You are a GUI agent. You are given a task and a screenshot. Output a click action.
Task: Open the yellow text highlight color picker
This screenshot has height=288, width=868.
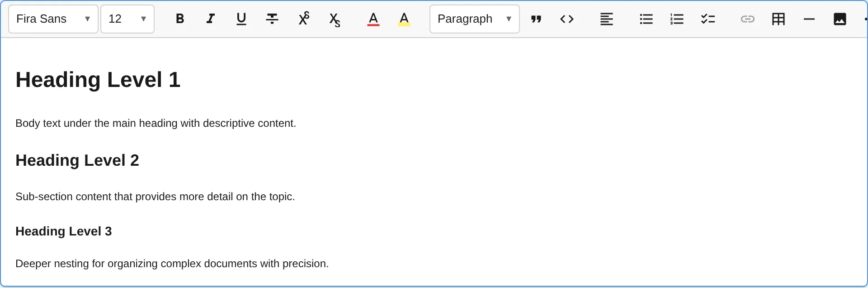coord(404,19)
